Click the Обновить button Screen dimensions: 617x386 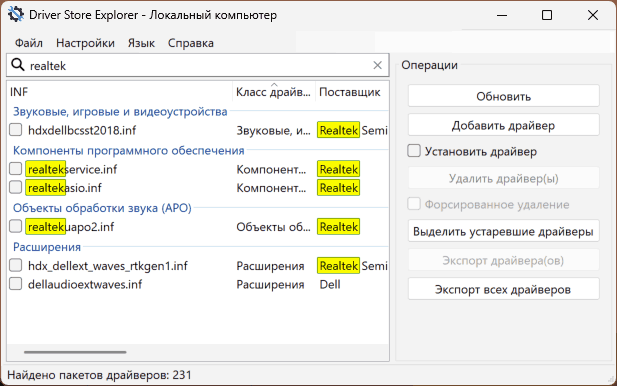pos(504,96)
